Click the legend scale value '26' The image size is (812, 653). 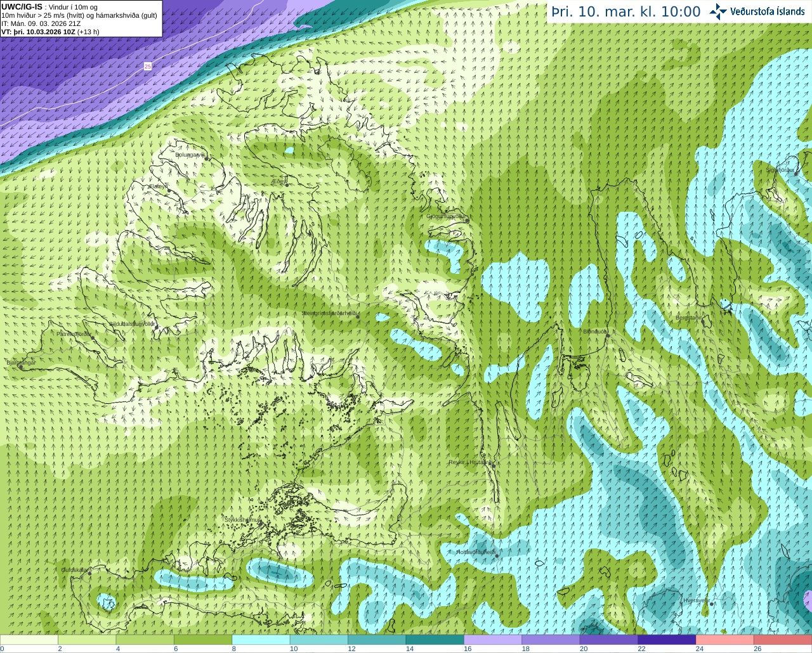[757, 649]
